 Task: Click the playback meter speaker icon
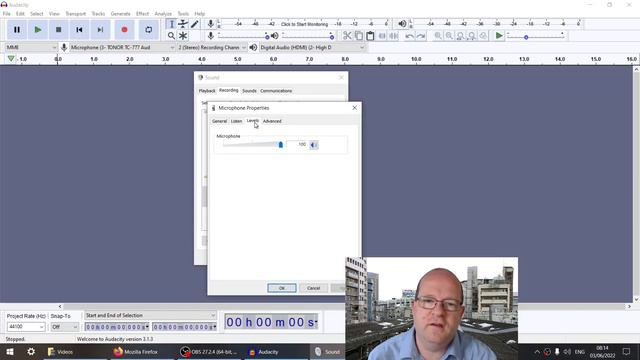click(402, 24)
